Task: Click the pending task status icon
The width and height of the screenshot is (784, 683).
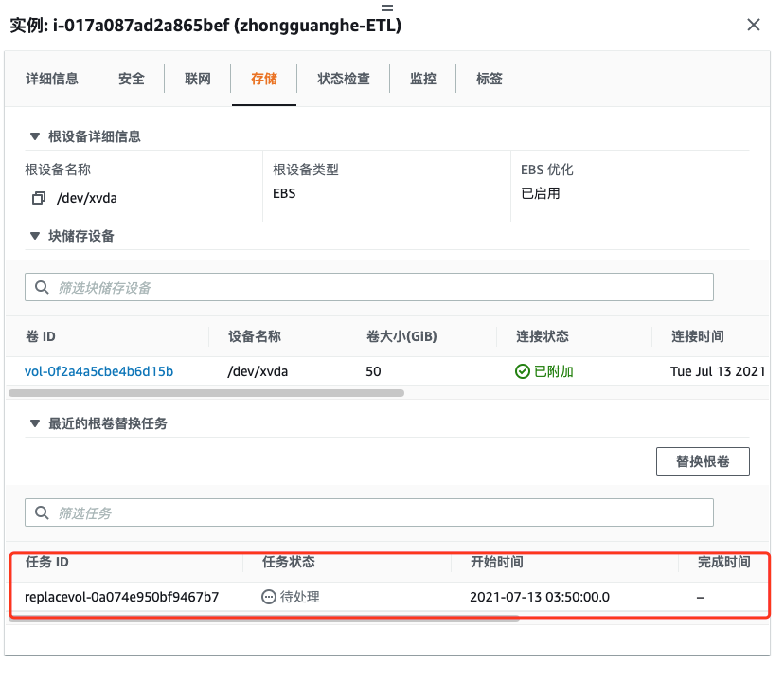Action: 270,597
